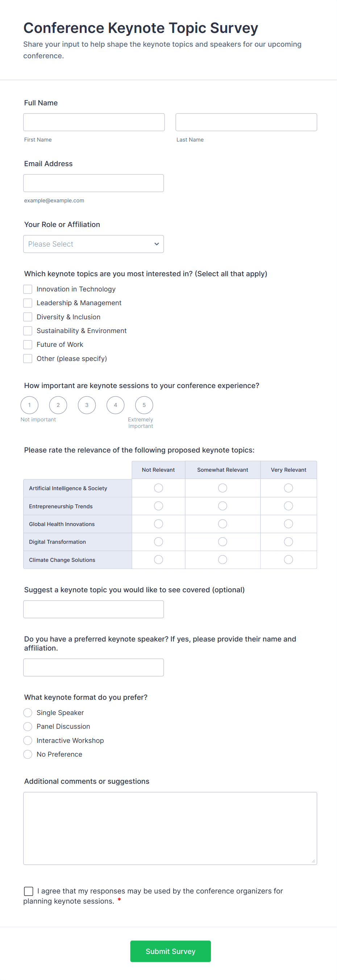
Task: Tick the consent agreement checkbox
Action: coord(29,891)
